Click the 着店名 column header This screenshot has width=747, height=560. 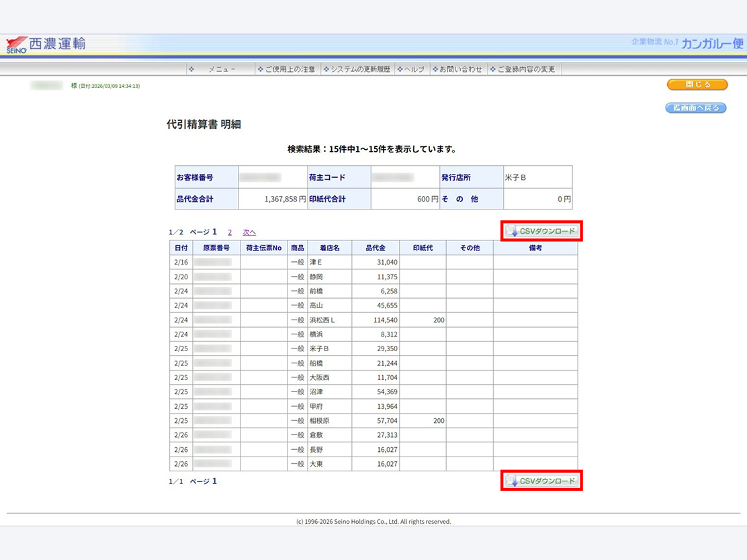(x=330, y=248)
